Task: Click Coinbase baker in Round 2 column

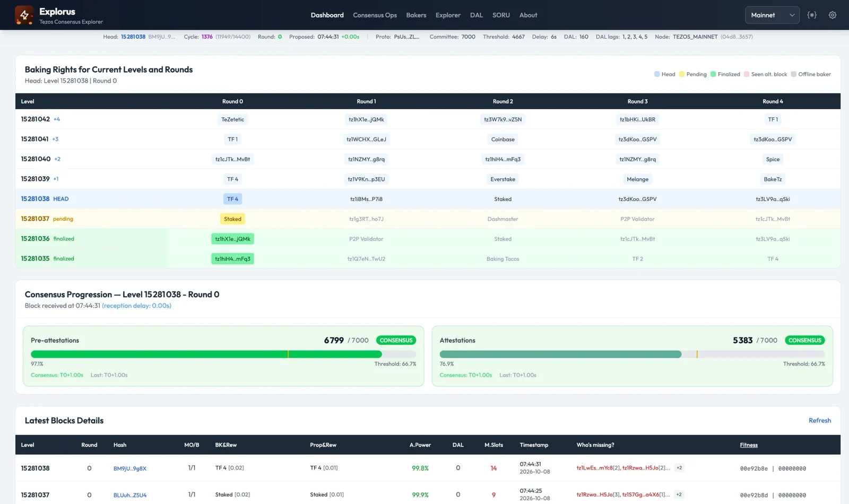Action: pyautogui.click(x=503, y=139)
